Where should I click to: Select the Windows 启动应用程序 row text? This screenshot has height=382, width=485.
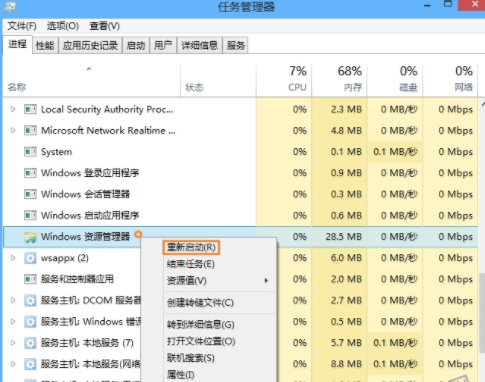(90, 216)
